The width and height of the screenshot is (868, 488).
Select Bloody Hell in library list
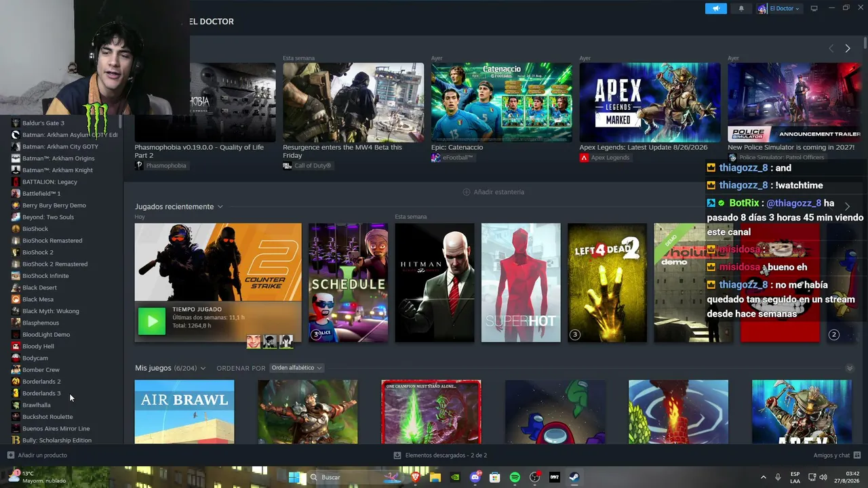coord(38,346)
